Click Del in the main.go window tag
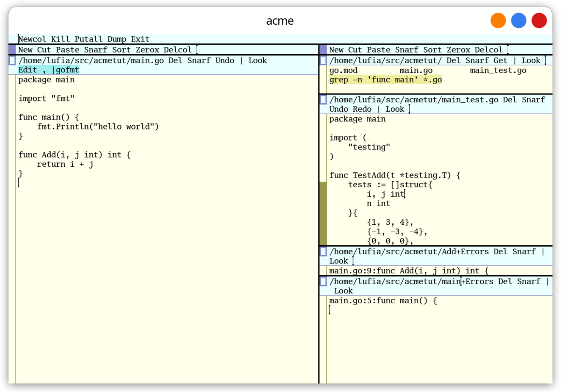The height and width of the screenshot is (392, 561). tap(175, 60)
